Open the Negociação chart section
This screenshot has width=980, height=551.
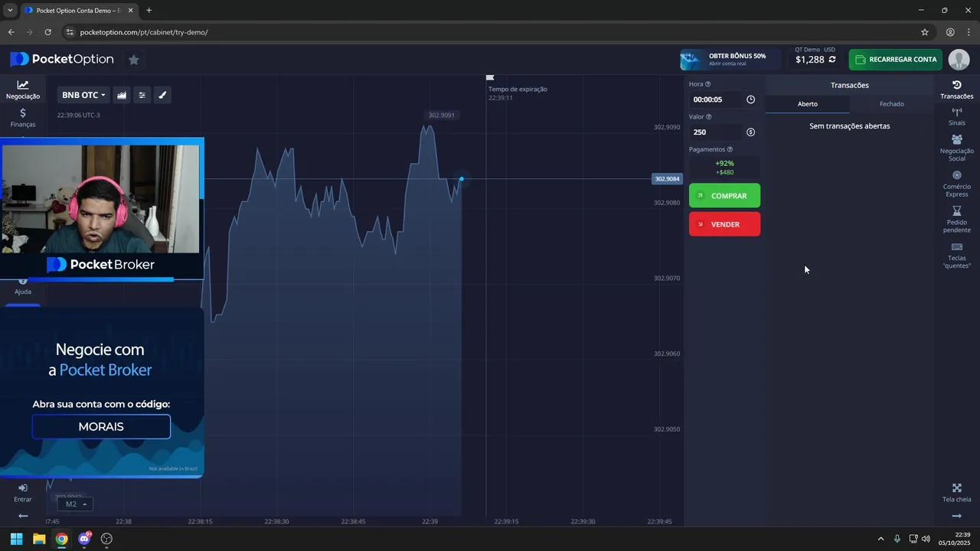(x=23, y=90)
